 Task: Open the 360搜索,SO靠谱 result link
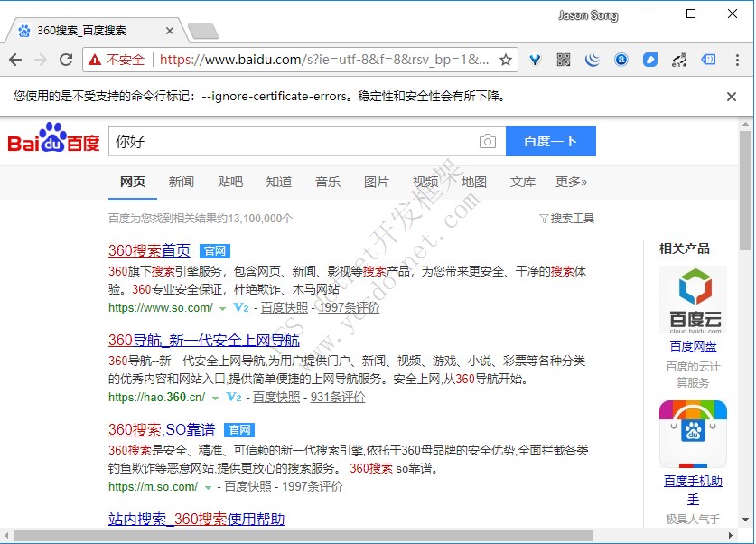pyautogui.click(x=162, y=430)
